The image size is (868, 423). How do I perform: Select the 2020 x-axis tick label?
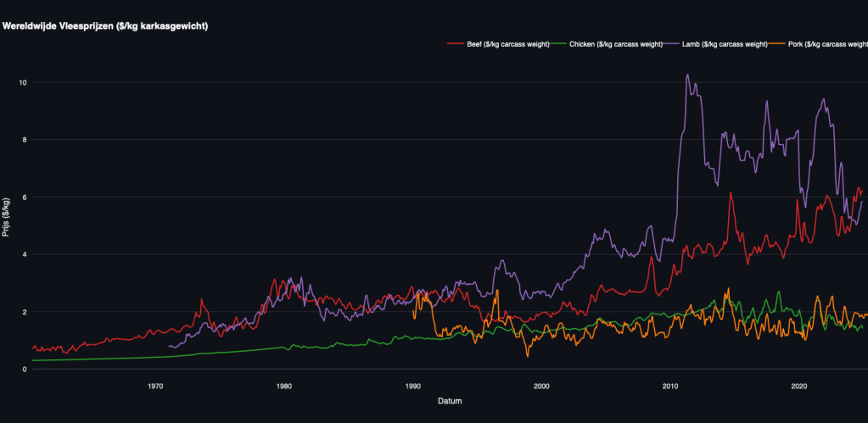pyautogui.click(x=799, y=385)
